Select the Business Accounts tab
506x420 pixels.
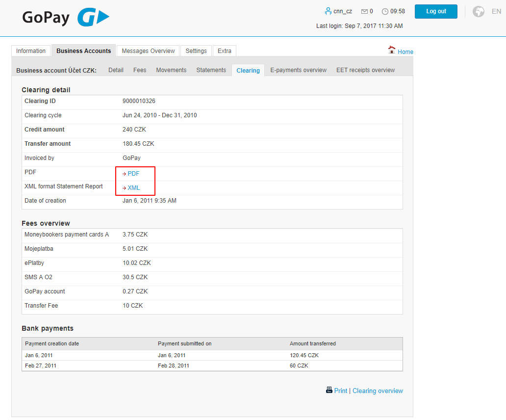(83, 51)
